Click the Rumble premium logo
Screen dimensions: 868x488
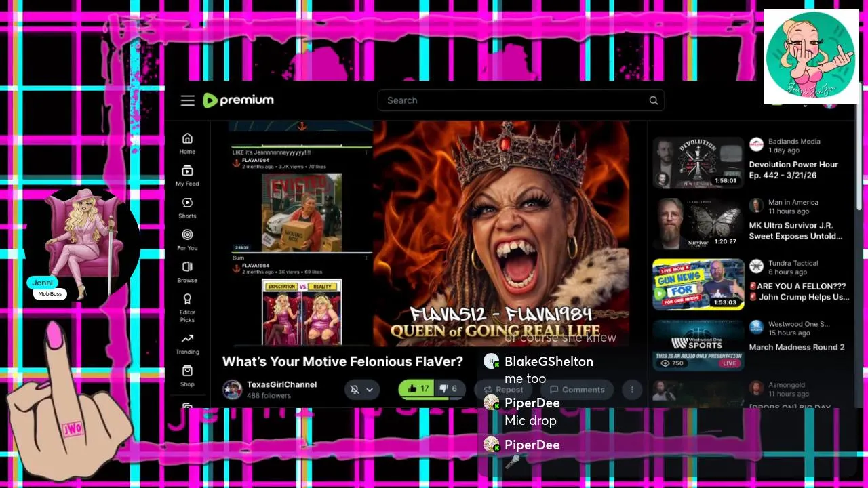[x=238, y=100]
